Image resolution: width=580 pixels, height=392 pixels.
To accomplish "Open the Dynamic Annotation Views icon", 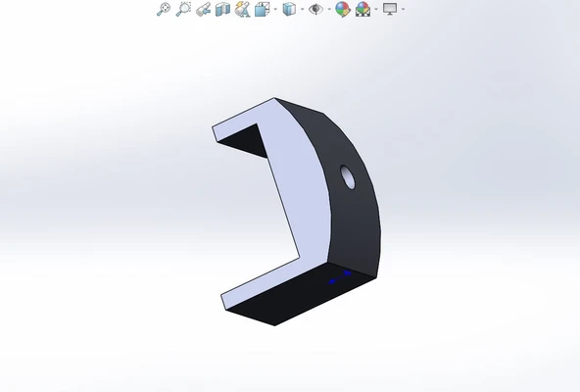I will 242,9.
